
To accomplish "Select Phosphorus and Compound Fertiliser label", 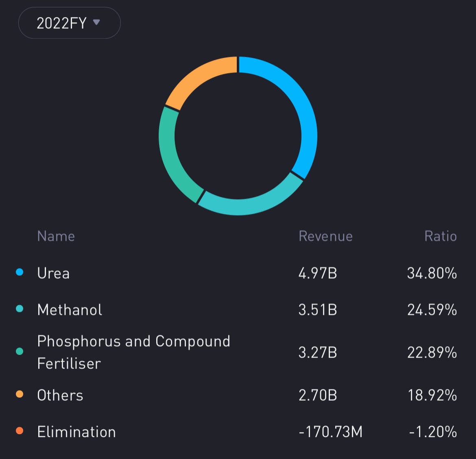I will (133, 352).
